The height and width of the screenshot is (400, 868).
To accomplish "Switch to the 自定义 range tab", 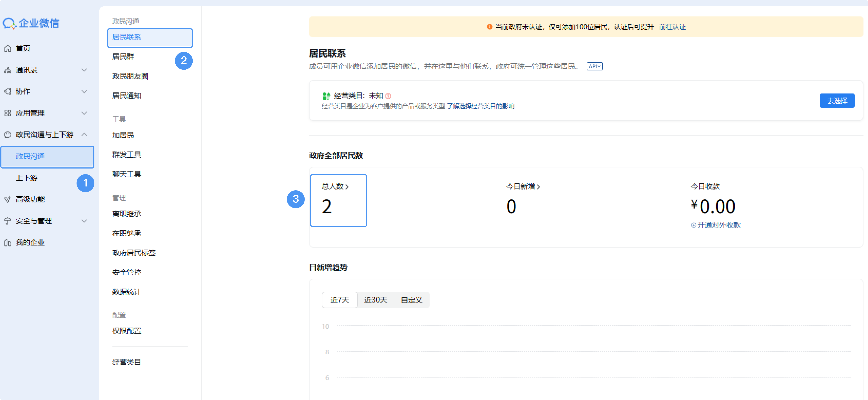I will tap(411, 300).
